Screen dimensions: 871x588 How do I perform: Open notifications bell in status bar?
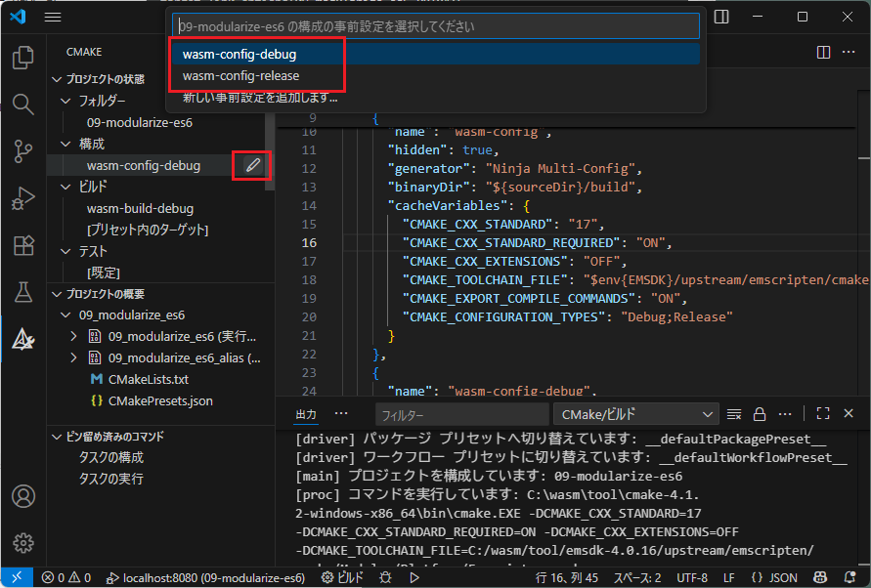pos(849,578)
